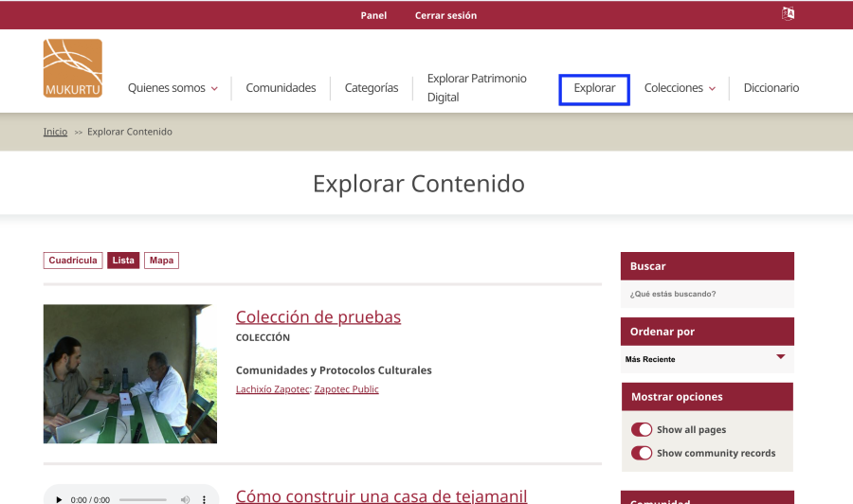The image size is (853, 504).
Task: Open the Diccionario menu item
Action: 771,88
